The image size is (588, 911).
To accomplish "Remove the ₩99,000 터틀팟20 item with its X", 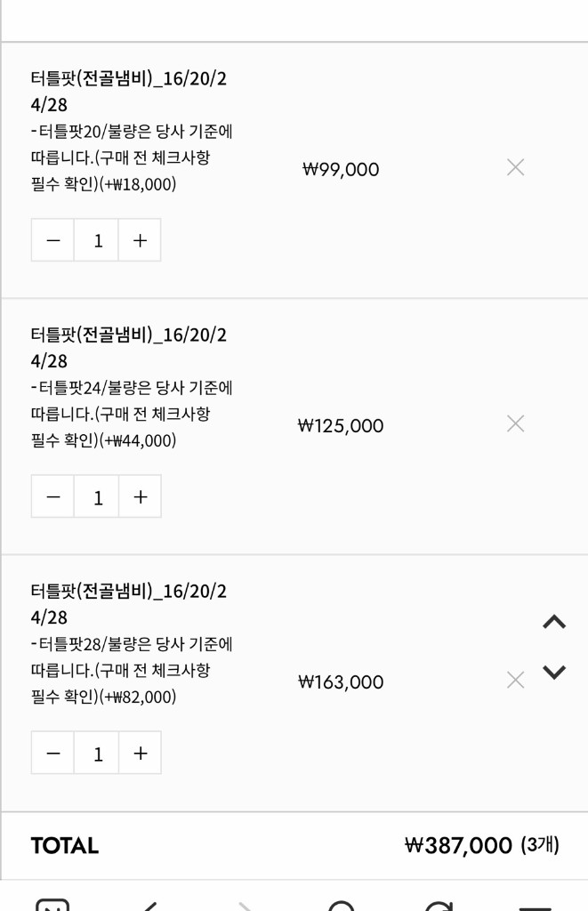I will pos(515,167).
